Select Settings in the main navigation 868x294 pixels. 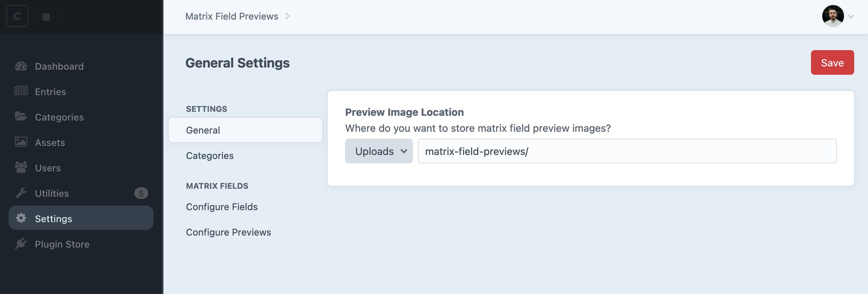(81, 218)
